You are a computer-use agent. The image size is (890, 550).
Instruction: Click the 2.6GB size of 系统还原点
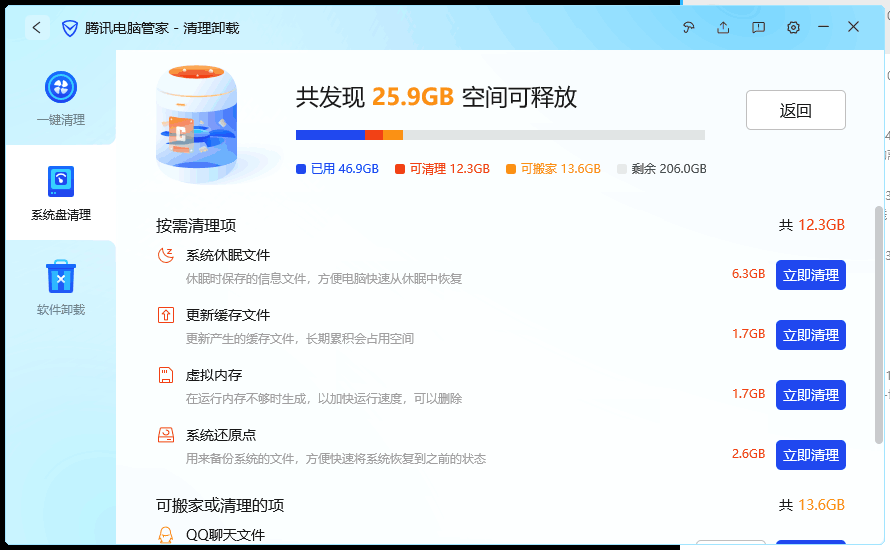click(x=748, y=454)
